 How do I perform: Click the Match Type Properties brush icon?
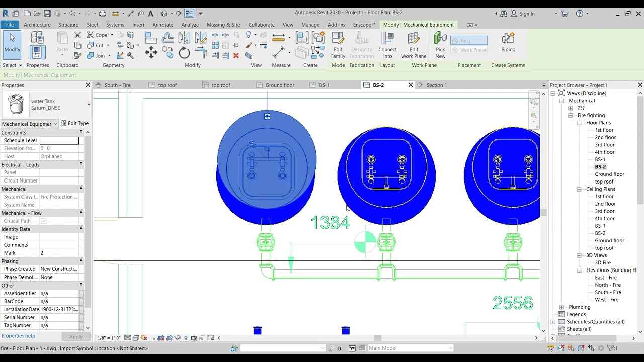(x=77, y=56)
